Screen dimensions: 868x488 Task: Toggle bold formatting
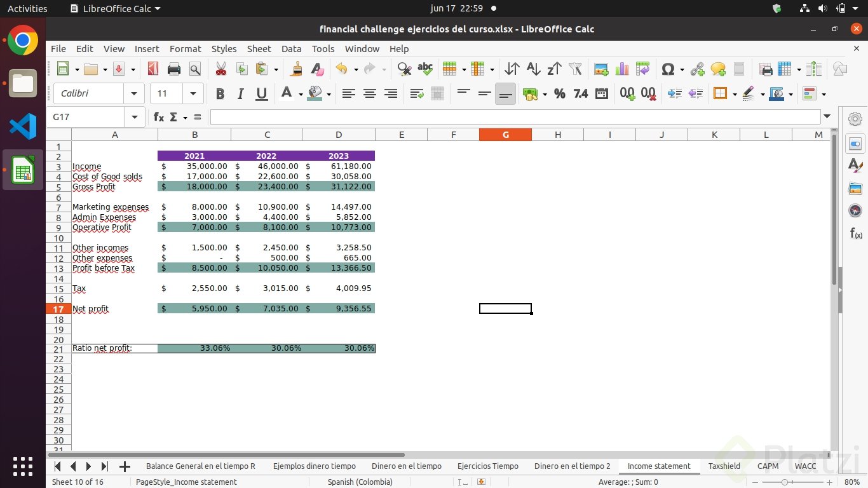coord(220,93)
